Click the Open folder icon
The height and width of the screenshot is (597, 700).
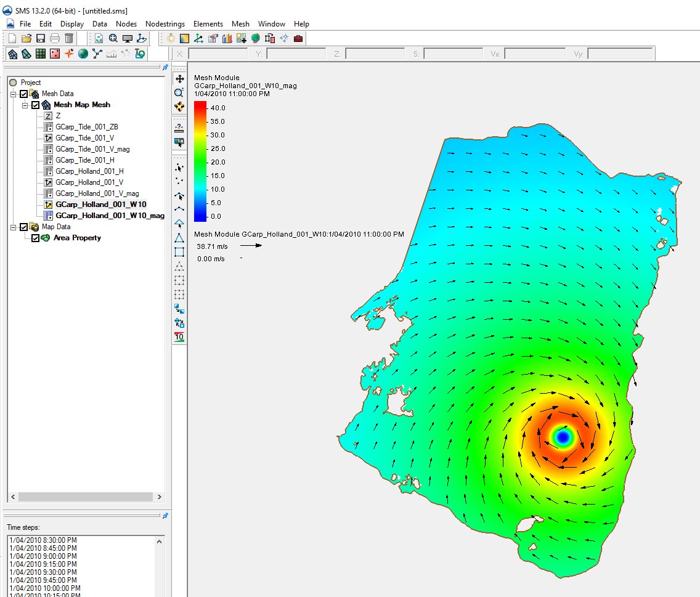coord(26,38)
